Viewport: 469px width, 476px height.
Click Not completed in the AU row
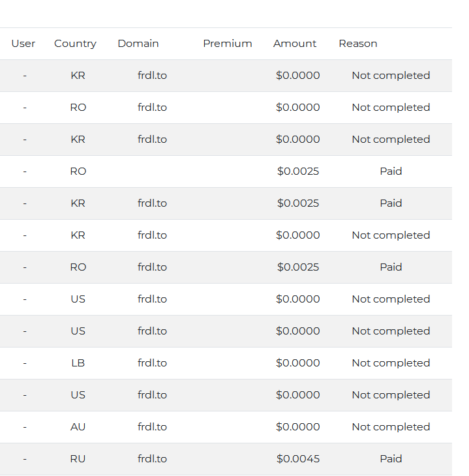tap(391, 427)
